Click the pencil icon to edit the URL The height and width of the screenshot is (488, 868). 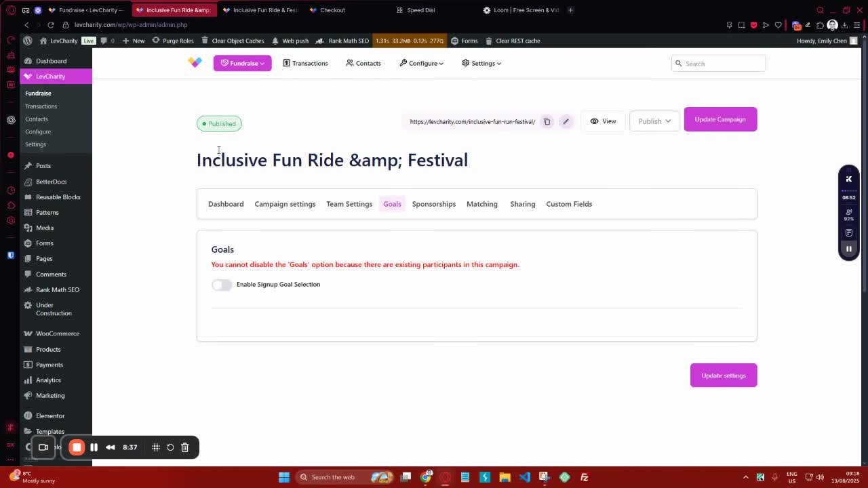[x=566, y=122]
